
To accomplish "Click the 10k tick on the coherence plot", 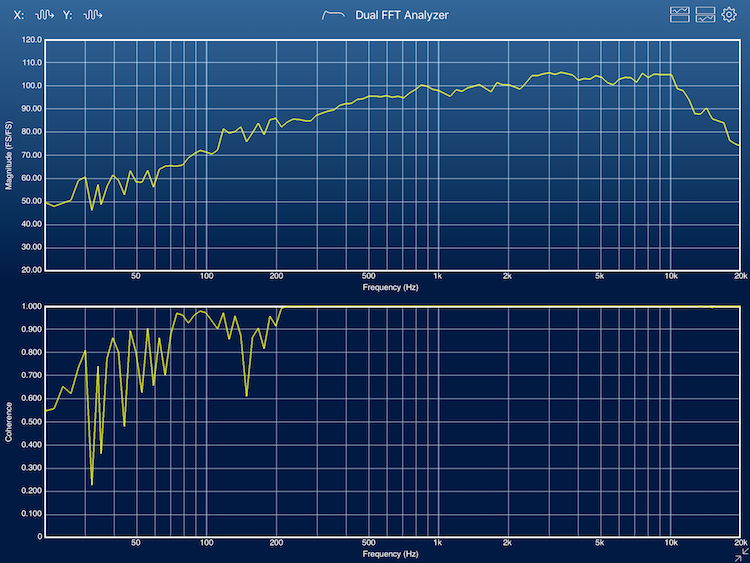I will pos(671,542).
